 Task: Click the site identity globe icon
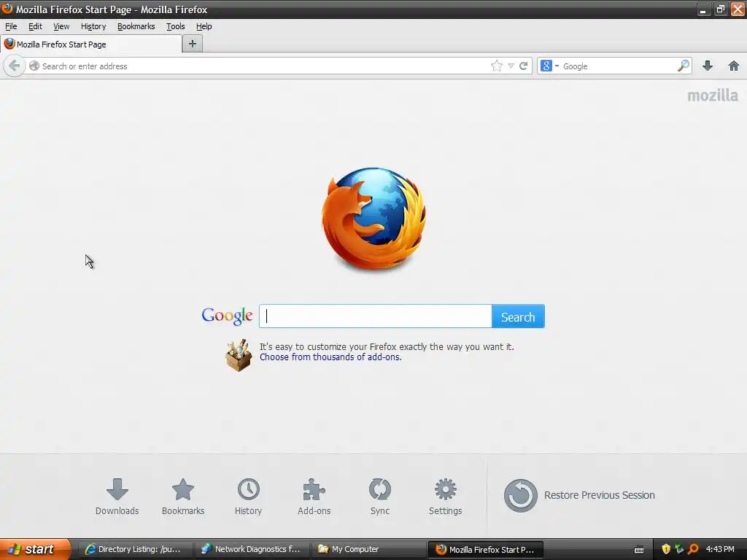click(34, 66)
